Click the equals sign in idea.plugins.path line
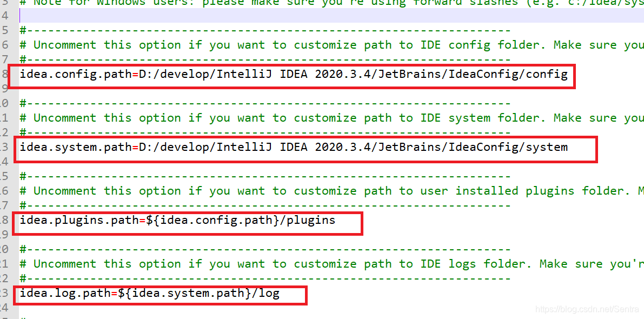Image resolution: width=644 pixels, height=319 pixels. click(x=142, y=221)
